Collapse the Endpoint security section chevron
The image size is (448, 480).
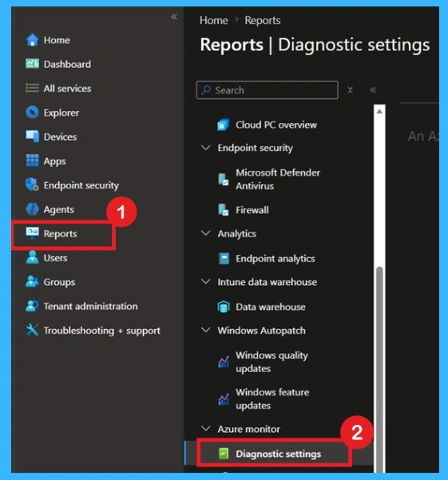tap(206, 148)
